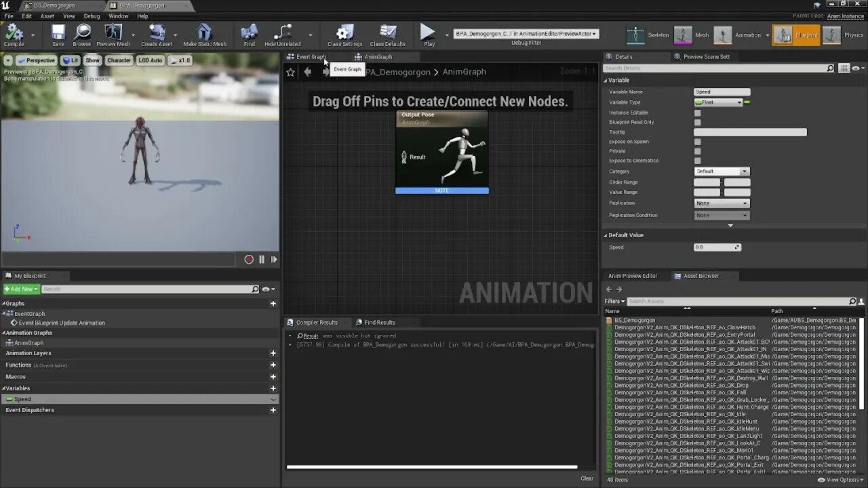Click the graph favorites star icon

291,72
